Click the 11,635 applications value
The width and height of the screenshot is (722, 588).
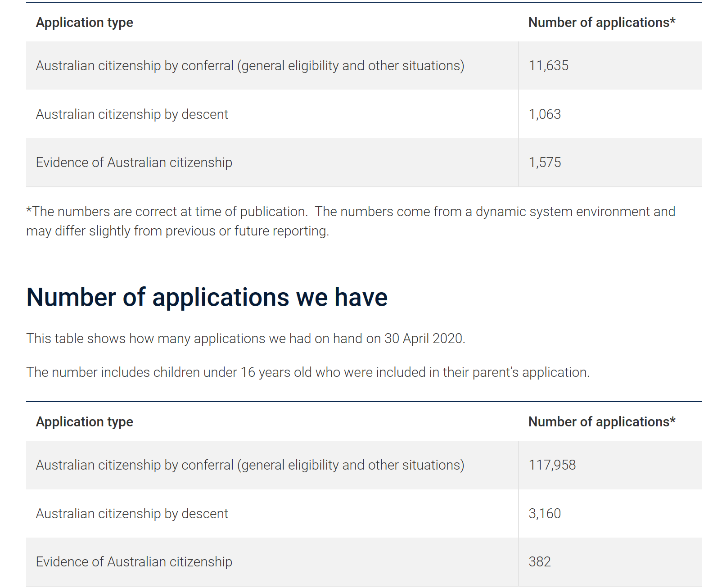(548, 66)
